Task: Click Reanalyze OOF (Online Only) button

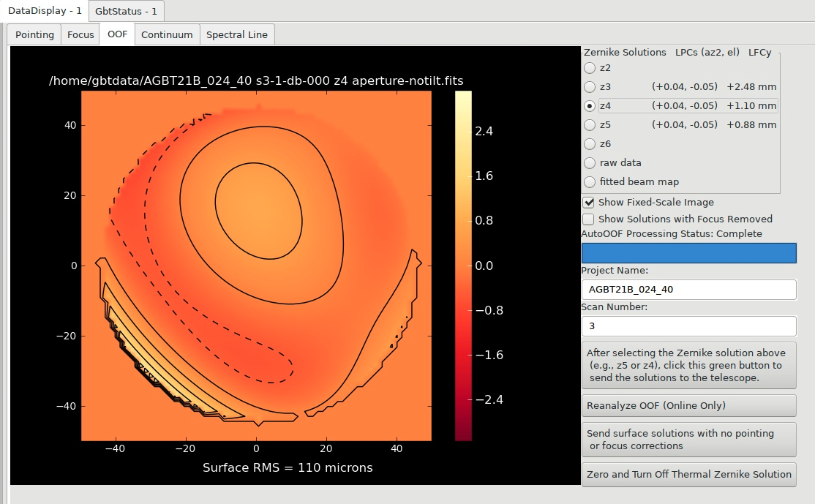Action: pos(688,405)
